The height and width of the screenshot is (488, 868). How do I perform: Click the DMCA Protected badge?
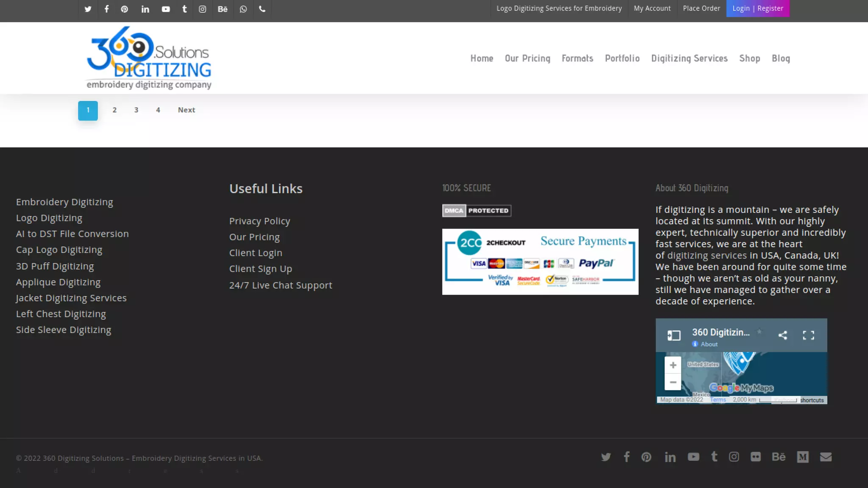tap(476, 211)
